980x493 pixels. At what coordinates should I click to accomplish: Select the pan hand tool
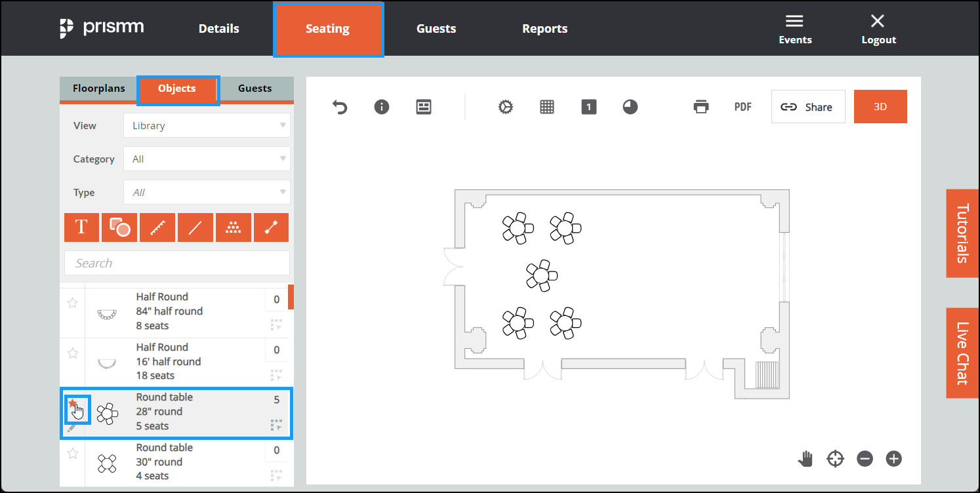805,459
